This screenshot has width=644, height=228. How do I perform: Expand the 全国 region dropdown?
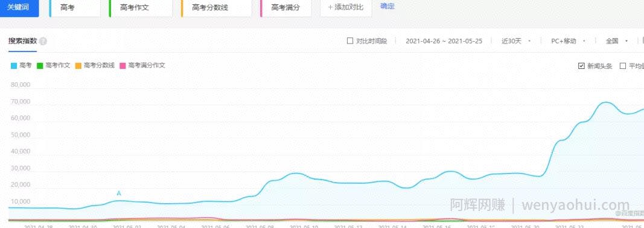(x=617, y=41)
